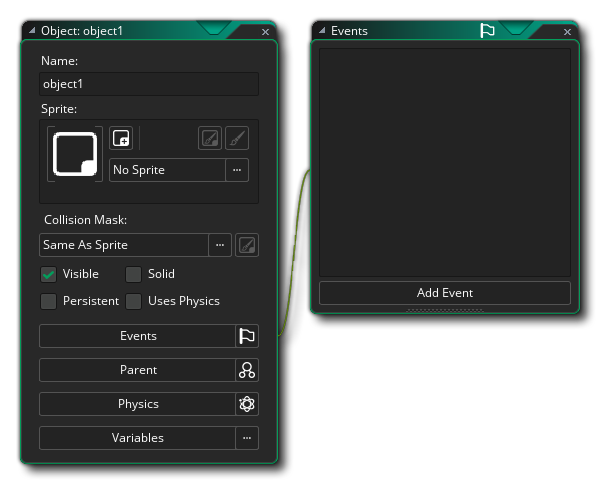Click the create new sprite icon

coord(121,139)
